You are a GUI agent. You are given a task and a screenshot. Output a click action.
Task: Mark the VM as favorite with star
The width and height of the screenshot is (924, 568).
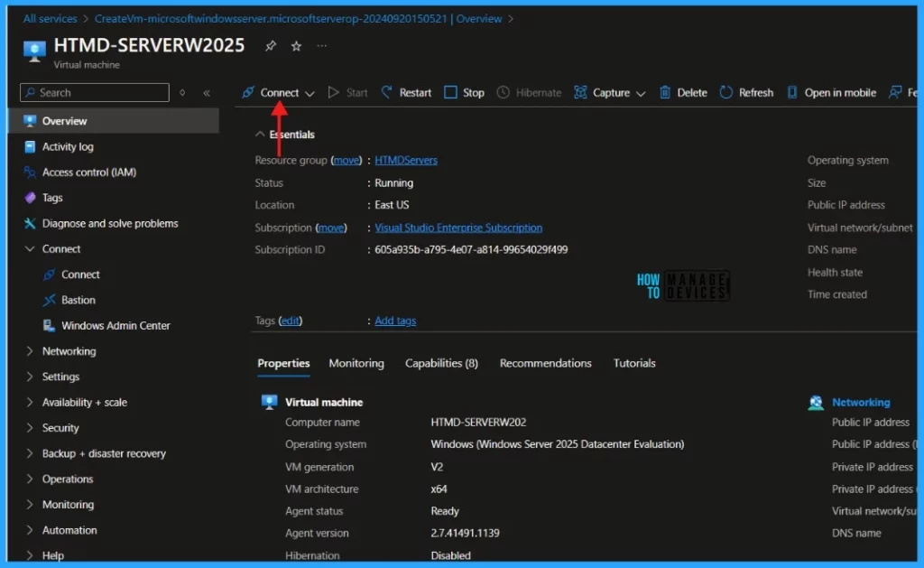296,45
